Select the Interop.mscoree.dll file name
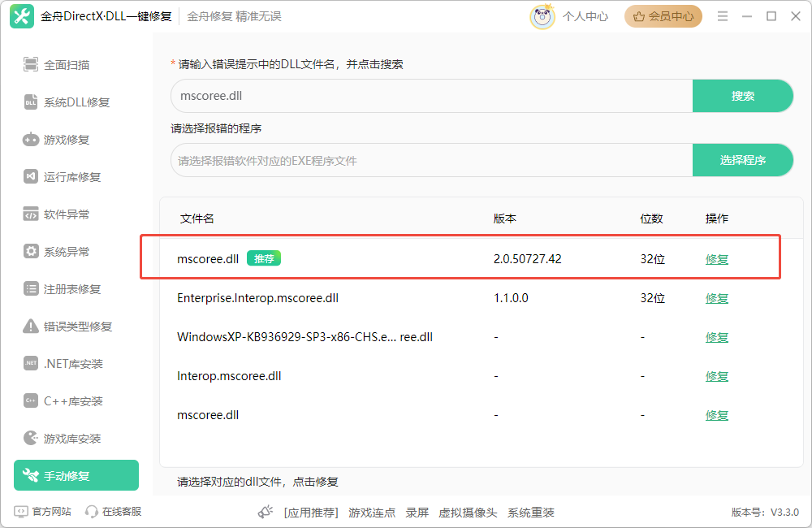The width and height of the screenshot is (812, 528). pyautogui.click(x=229, y=376)
